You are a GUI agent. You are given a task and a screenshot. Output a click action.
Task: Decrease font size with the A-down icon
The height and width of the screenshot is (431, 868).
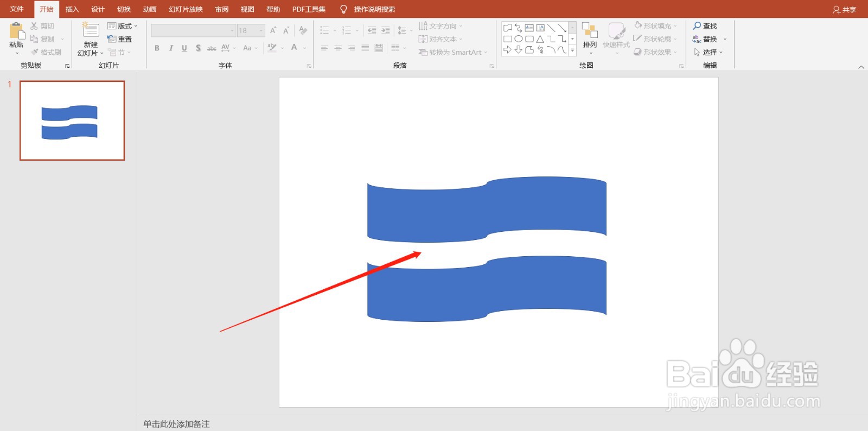(x=286, y=30)
